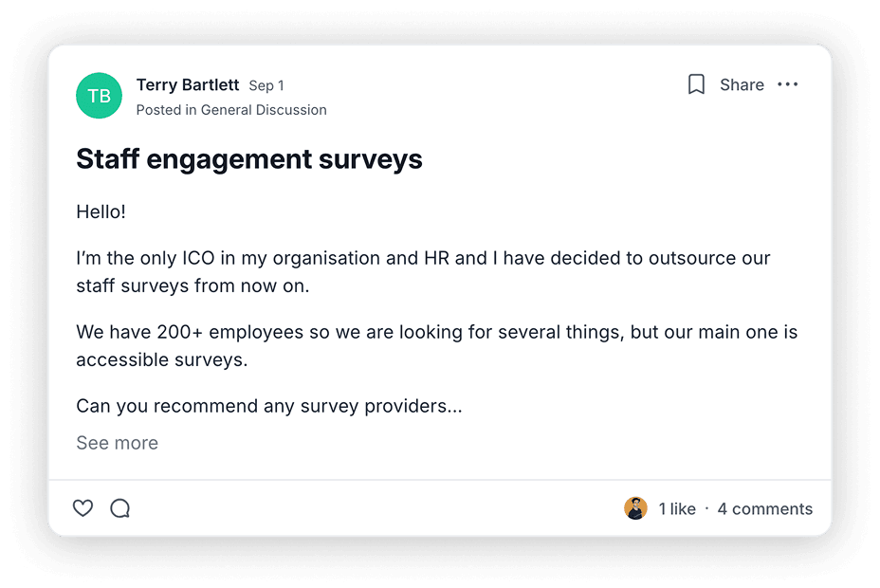The width and height of the screenshot is (880, 588).
Task: Open Terry Bartlett's profile name link
Action: [x=188, y=84]
